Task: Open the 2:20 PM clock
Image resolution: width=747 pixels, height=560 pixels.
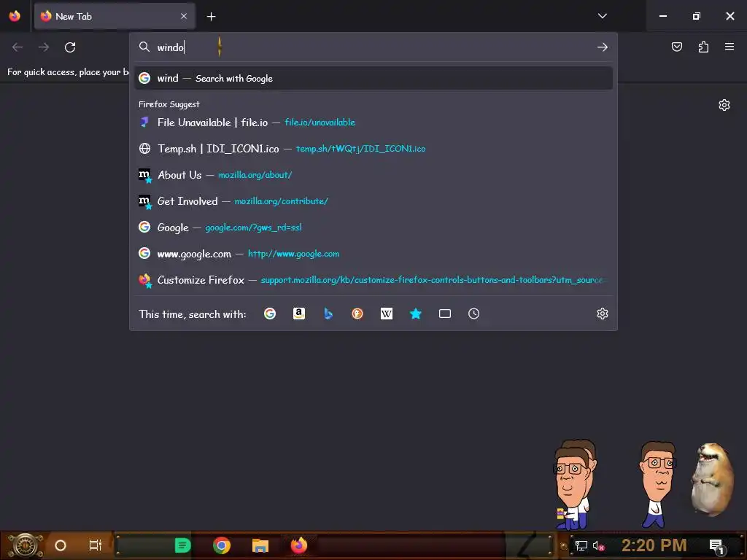Action: (654, 545)
